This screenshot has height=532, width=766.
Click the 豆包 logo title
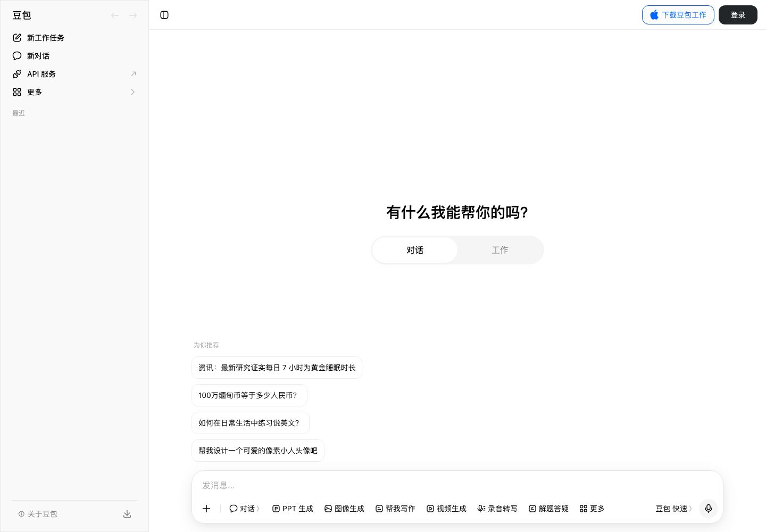(22, 15)
